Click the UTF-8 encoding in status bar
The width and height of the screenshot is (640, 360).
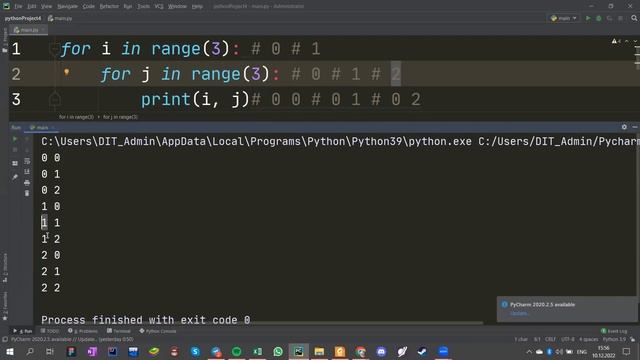tap(567, 339)
